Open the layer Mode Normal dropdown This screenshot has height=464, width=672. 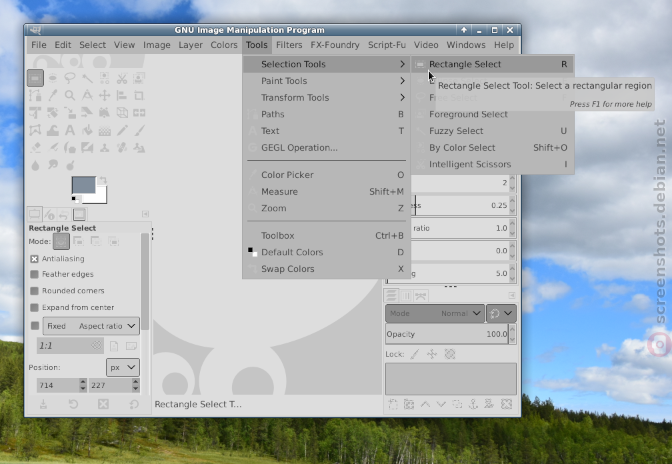coord(435,314)
